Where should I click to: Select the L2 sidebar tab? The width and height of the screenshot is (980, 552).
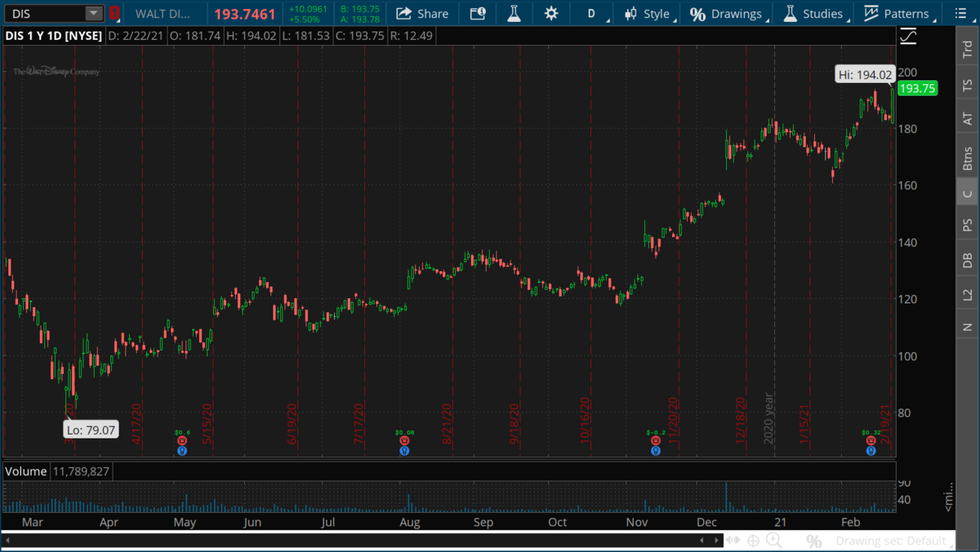point(968,294)
